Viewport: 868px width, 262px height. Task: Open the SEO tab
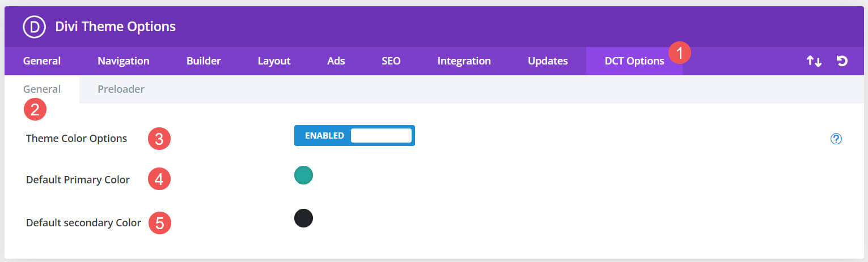pyautogui.click(x=391, y=61)
